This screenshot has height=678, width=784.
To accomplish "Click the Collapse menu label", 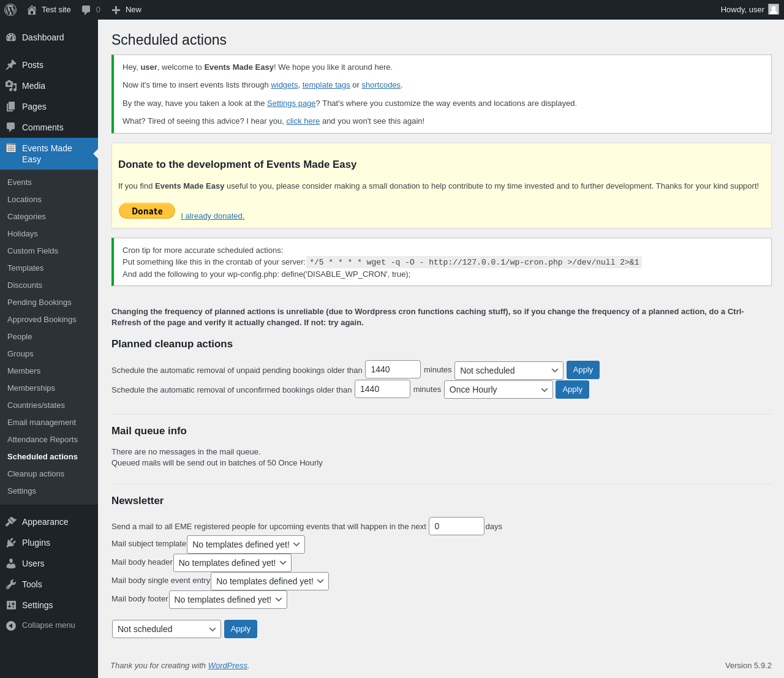I will [48, 625].
